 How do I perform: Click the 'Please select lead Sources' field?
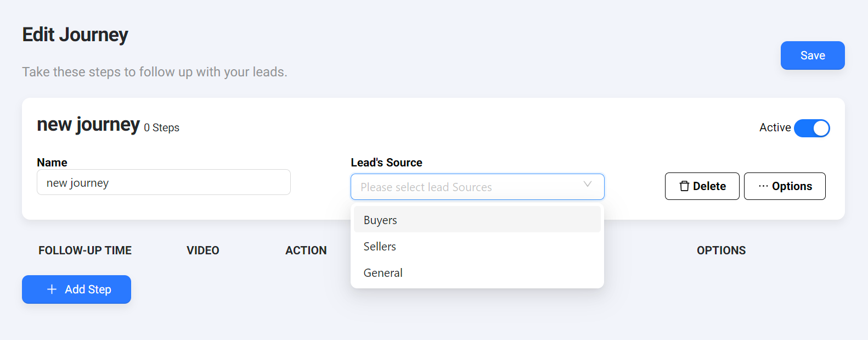click(466, 187)
